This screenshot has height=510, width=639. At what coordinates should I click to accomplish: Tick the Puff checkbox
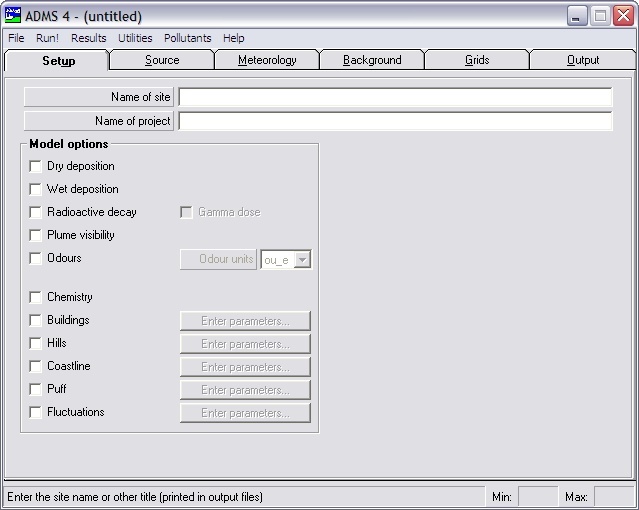[35, 389]
